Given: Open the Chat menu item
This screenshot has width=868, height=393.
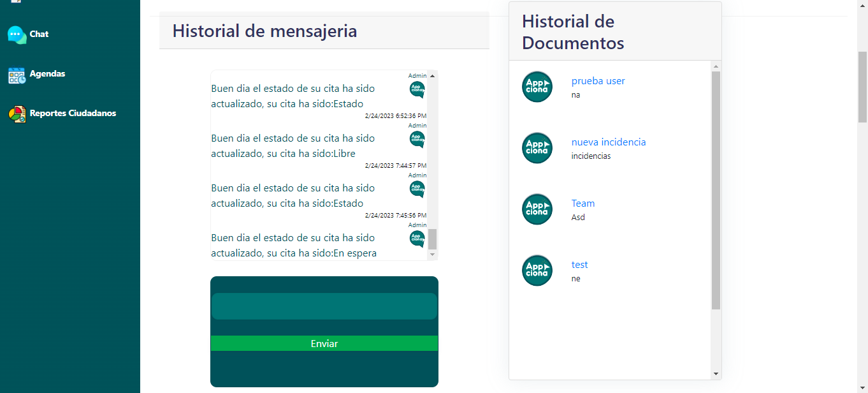Looking at the screenshot, I should [x=39, y=34].
